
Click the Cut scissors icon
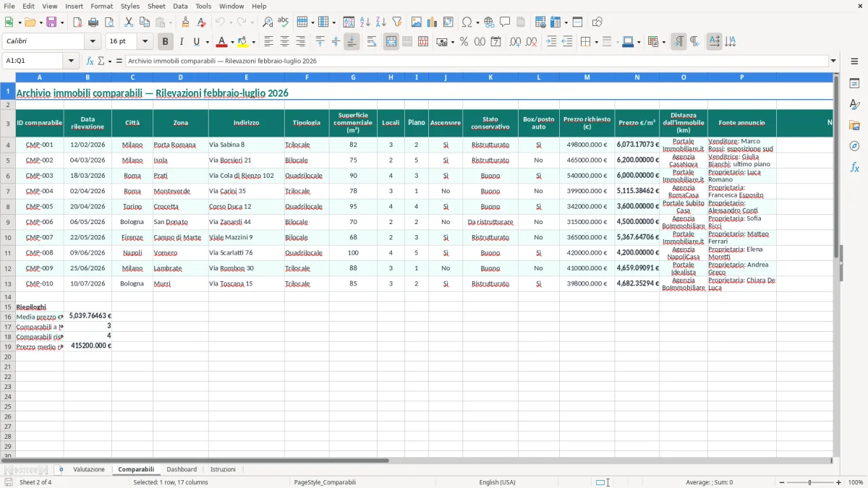coord(129,22)
